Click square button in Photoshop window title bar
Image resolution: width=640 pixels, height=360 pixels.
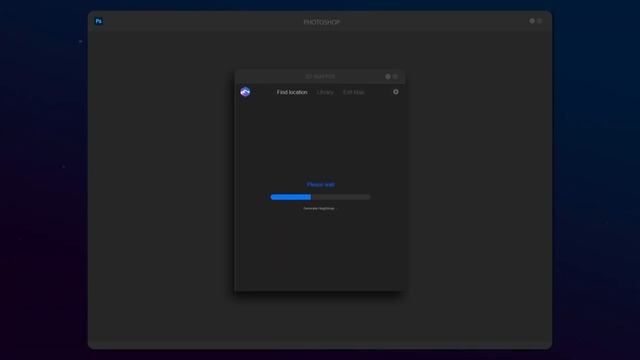click(540, 21)
